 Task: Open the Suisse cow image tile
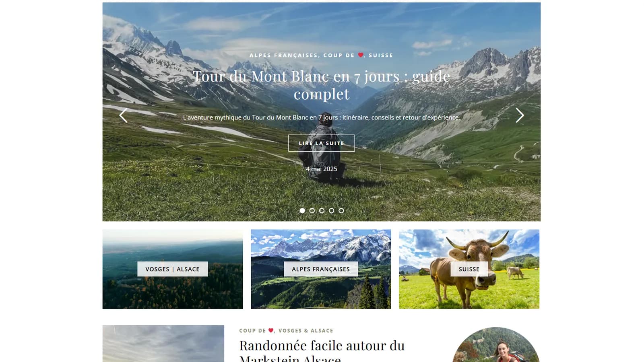(469, 269)
